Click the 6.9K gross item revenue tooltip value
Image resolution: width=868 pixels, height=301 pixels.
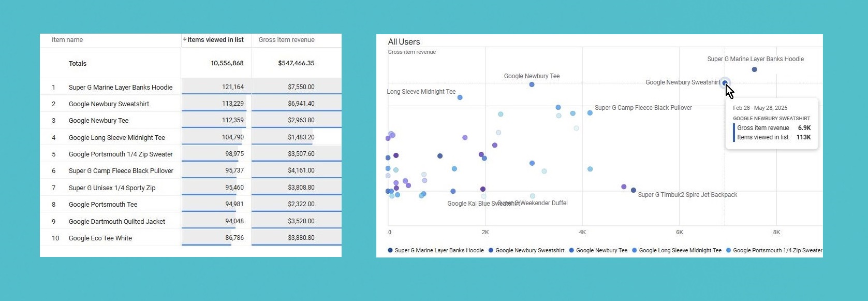[804, 128]
